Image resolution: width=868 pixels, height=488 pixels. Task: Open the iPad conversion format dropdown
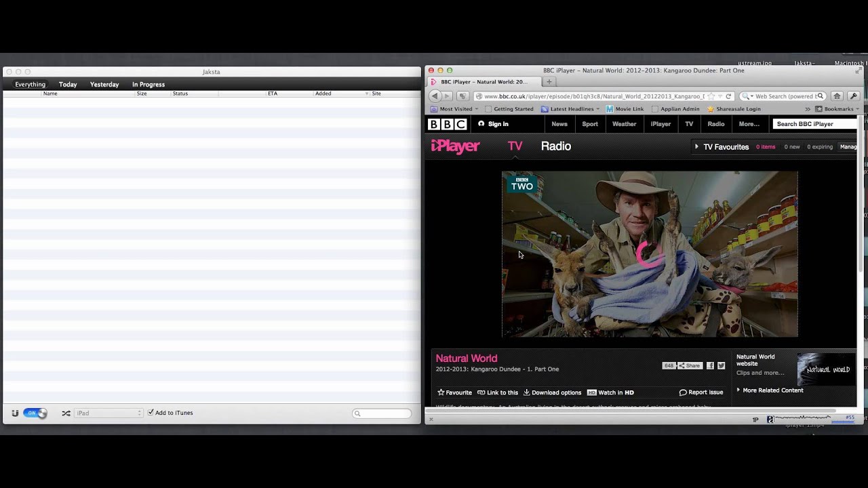point(108,413)
